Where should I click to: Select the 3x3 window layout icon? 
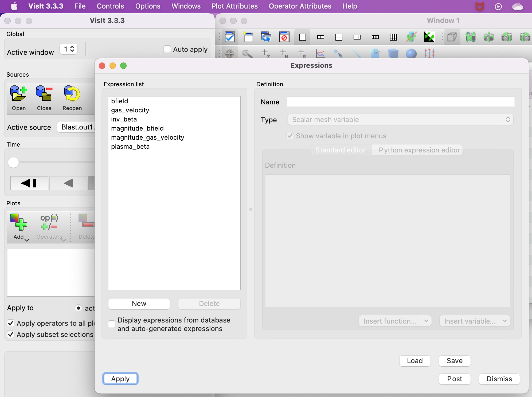[x=393, y=37]
